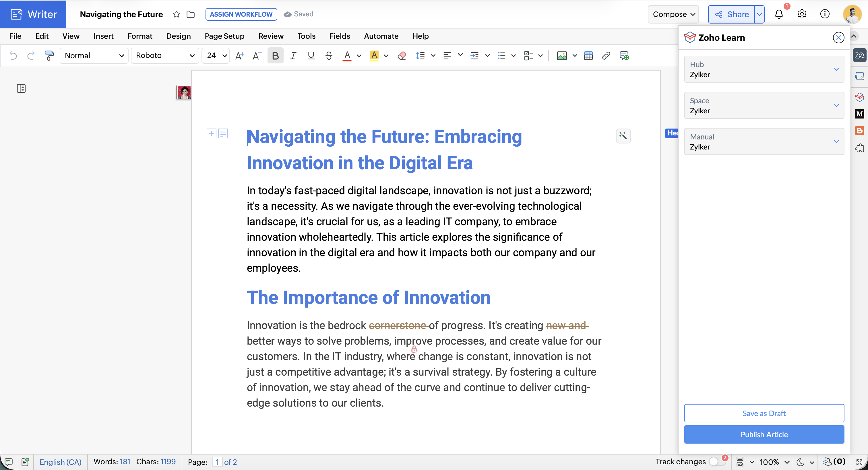Click the increase font size icon
Viewport: 868px width, 470px height.
(239, 56)
